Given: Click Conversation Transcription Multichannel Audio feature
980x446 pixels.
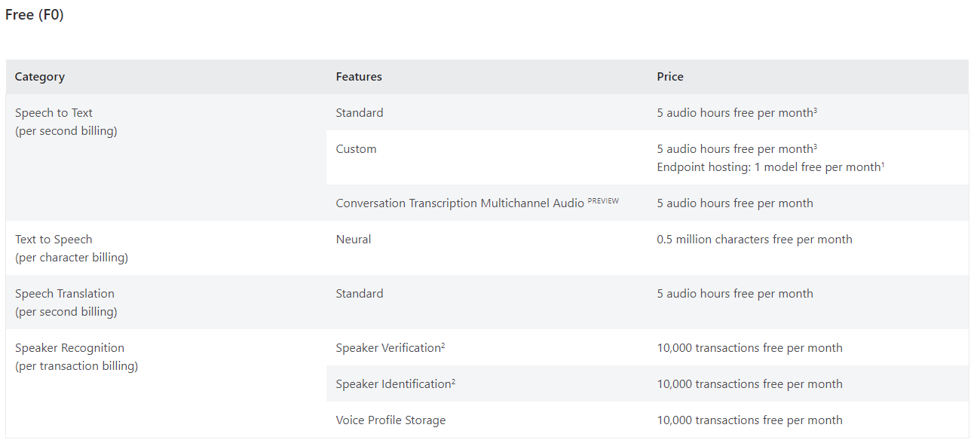Looking at the screenshot, I should pyautogui.click(x=460, y=203).
